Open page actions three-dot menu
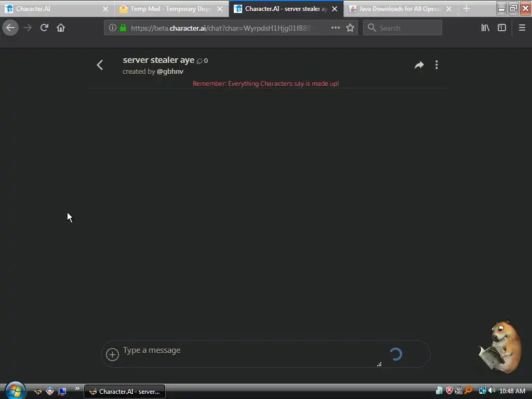This screenshot has height=399, width=532. click(335, 28)
